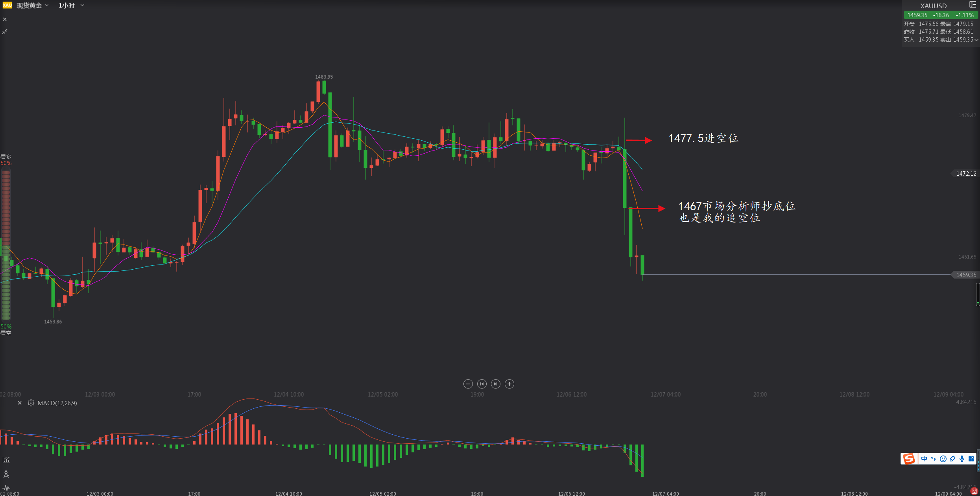Zoom in chart with plus button
This screenshot has width=980, height=496.
tap(509, 384)
